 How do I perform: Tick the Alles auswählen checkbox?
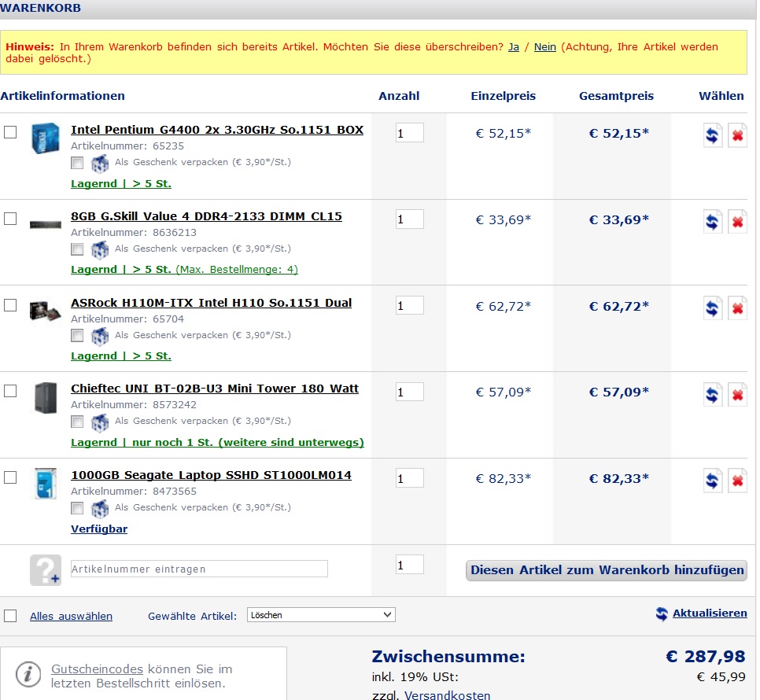pyautogui.click(x=10, y=616)
